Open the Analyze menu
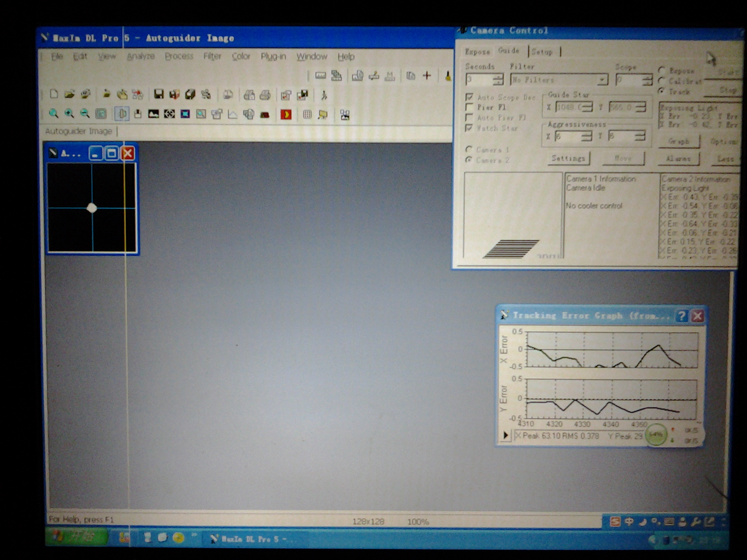The image size is (747, 560). coord(140,57)
